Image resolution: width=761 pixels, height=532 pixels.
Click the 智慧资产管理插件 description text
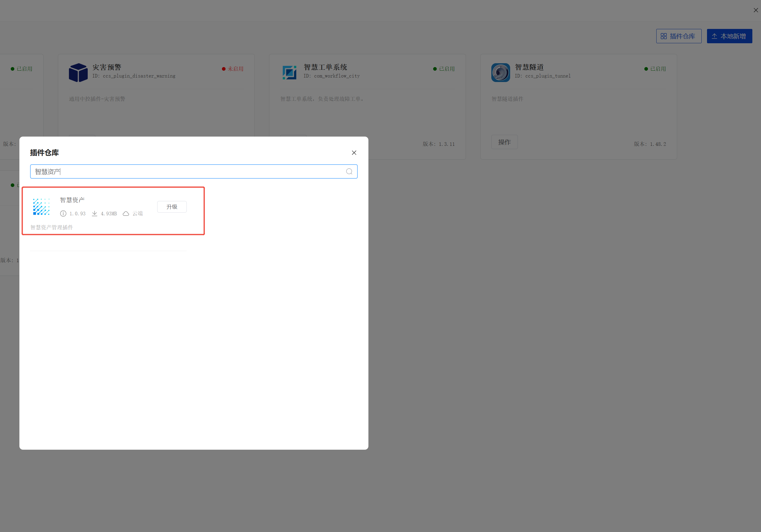(x=52, y=227)
